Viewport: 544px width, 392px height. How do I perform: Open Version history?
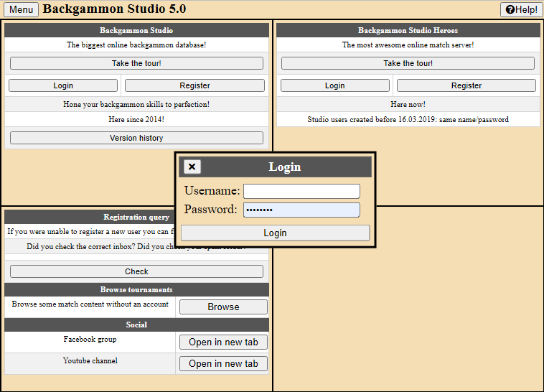pyautogui.click(x=136, y=138)
